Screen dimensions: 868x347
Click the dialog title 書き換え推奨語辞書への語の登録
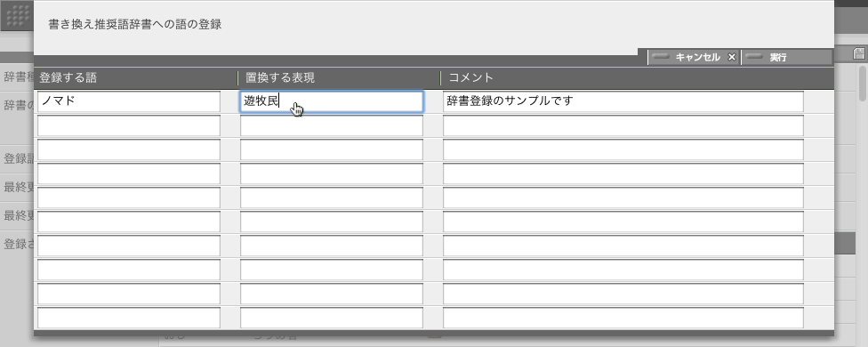(x=135, y=25)
